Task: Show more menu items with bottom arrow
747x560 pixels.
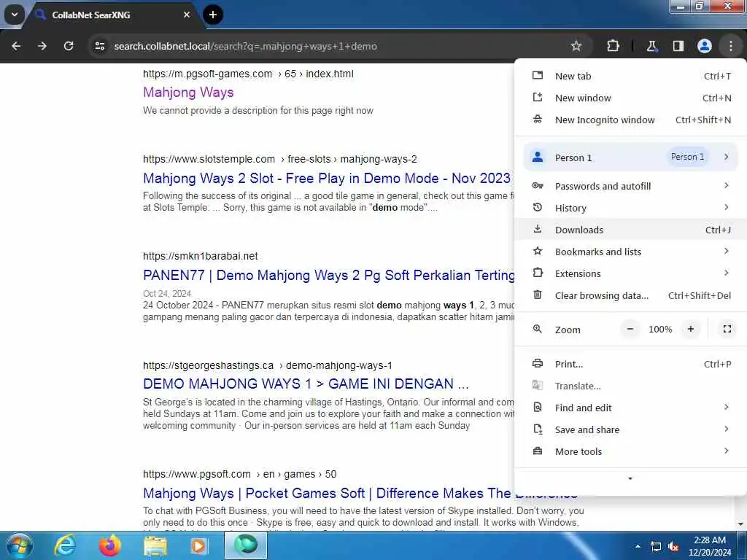Action: [x=630, y=478]
